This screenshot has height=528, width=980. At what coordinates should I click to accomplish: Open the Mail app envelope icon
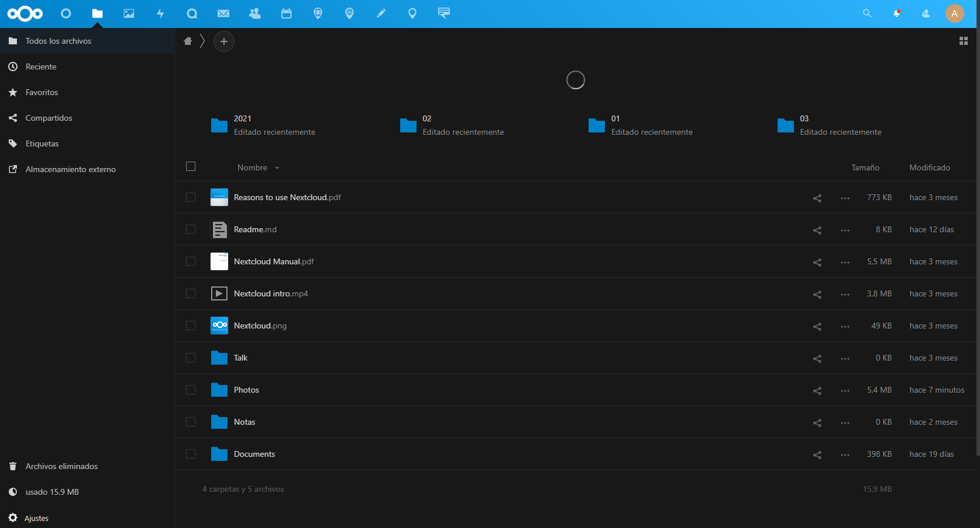click(x=223, y=13)
